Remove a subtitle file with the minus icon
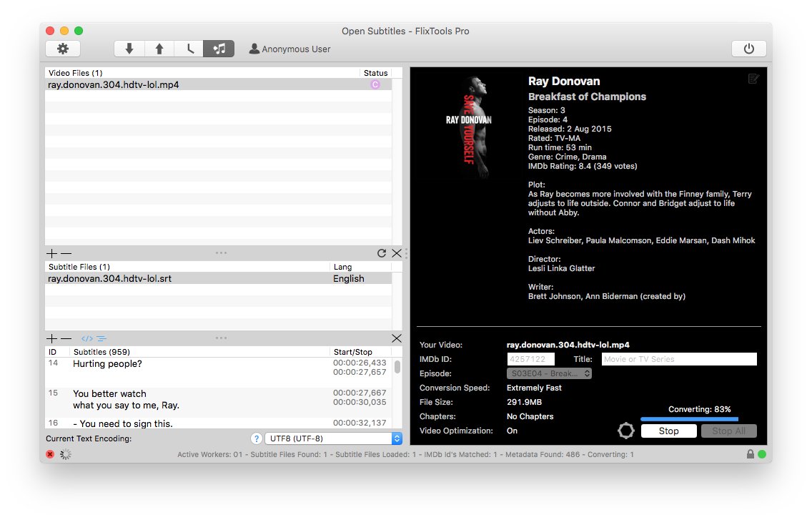The image size is (812, 520). (x=66, y=338)
